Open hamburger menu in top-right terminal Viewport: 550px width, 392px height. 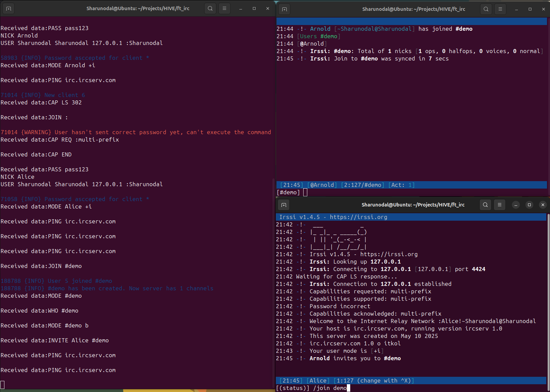(x=500, y=9)
